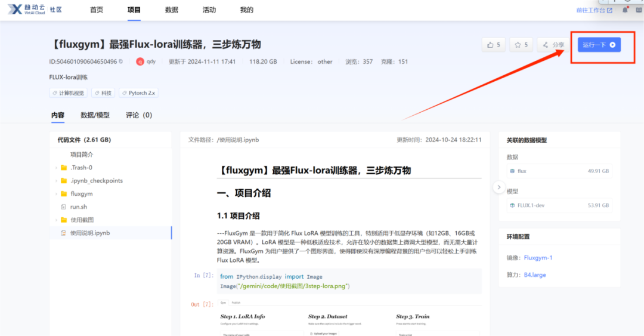
Task: Click the 使用截图 folder icon
Action: point(64,220)
